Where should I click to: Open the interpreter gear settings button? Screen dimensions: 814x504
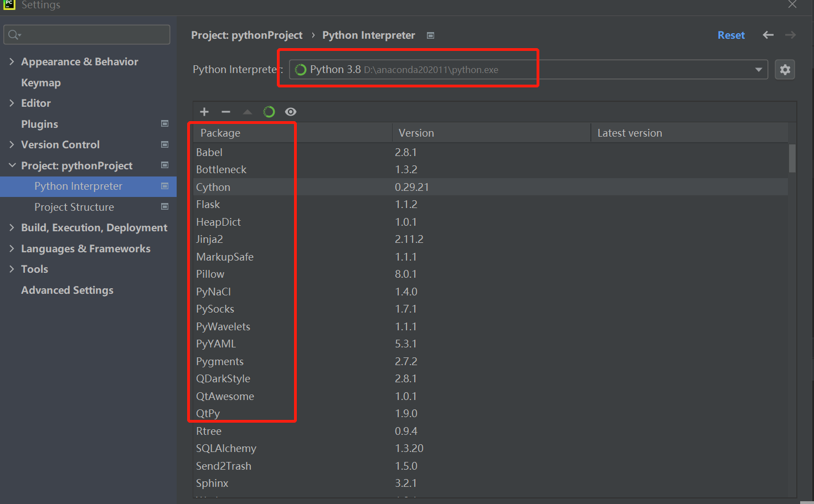785,70
